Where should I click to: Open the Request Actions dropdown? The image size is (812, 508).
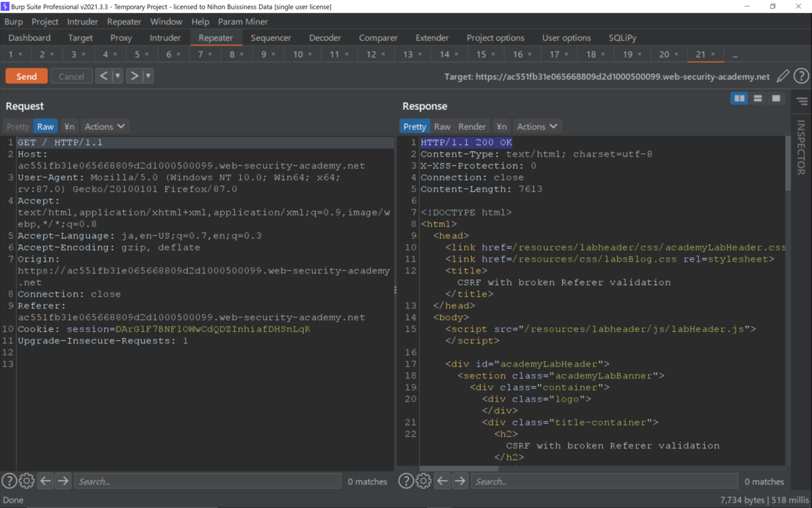105,126
